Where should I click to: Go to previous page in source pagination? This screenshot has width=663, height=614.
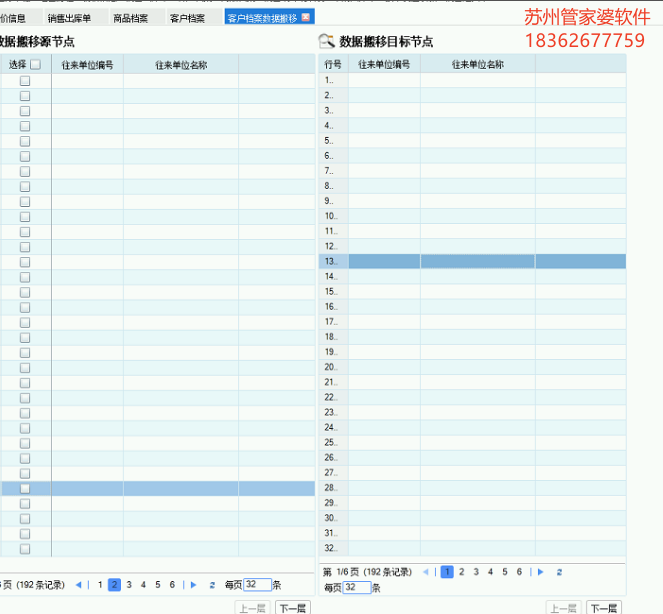[x=80, y=585]
